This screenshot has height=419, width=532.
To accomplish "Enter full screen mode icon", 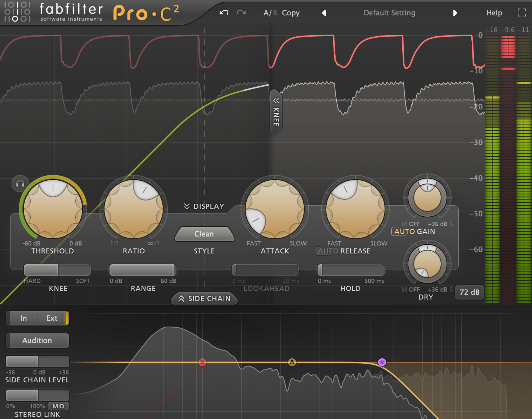I will pos(522,12).
